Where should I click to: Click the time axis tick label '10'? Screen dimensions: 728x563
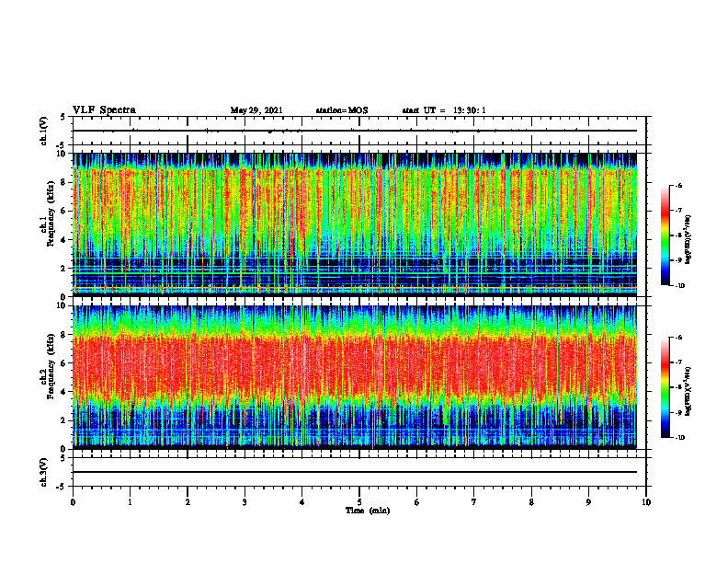646,502
